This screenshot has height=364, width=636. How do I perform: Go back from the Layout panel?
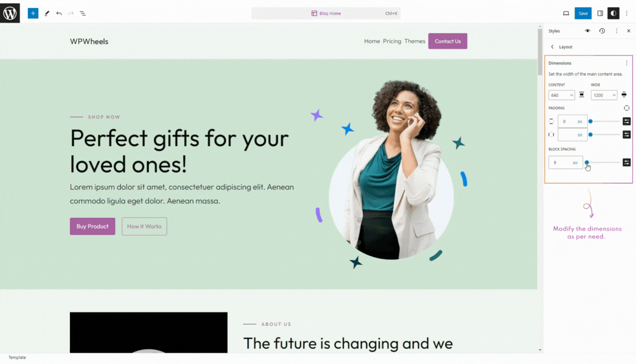click(x=552, y=47)
